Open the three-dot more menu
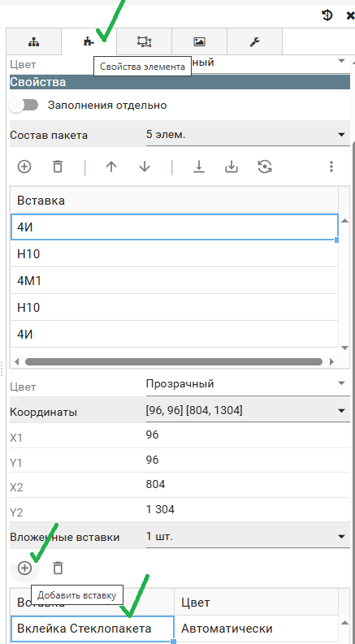 click(x=331, y=166)
